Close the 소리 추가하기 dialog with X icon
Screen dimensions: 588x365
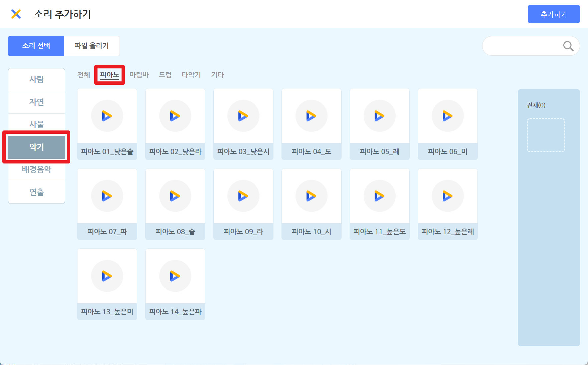pos(16,14)
